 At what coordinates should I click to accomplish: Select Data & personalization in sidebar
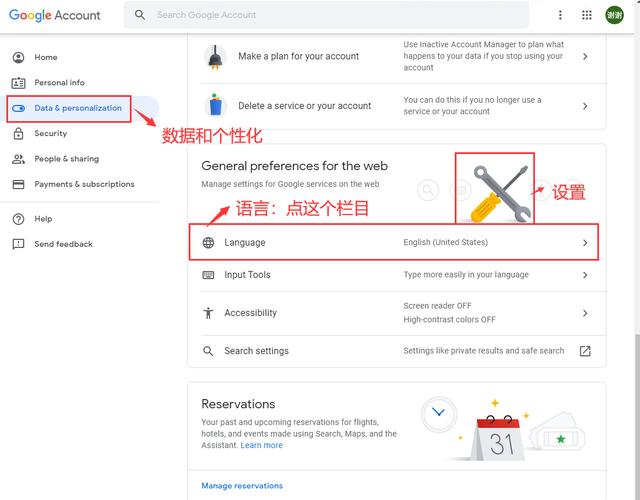(77, 108)
